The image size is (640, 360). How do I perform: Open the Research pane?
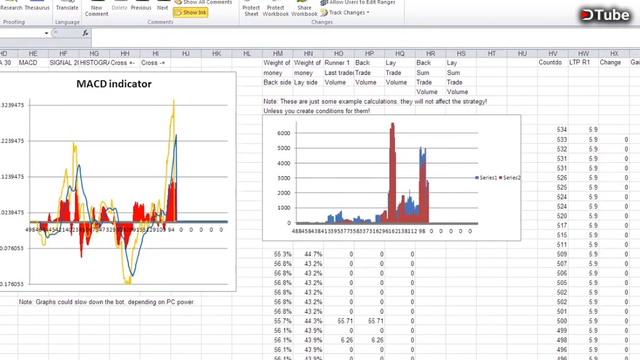point(11,6)
